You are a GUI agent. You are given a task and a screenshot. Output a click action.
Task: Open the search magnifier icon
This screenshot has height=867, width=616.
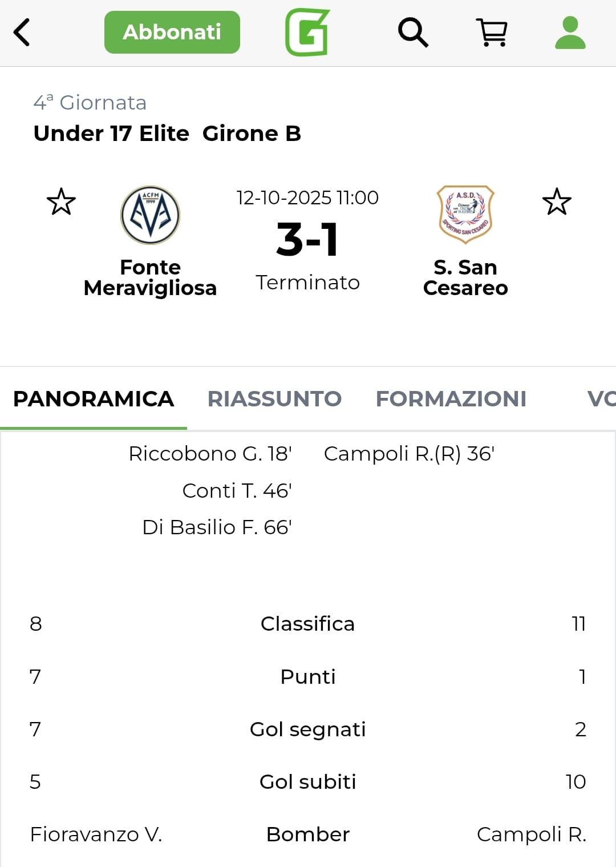[x=412, y=33]
